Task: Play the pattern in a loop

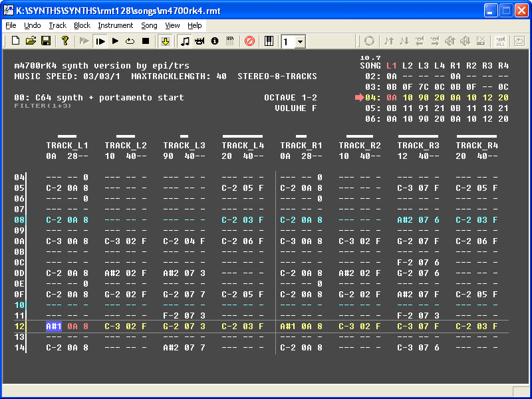Action: [130, 41]
